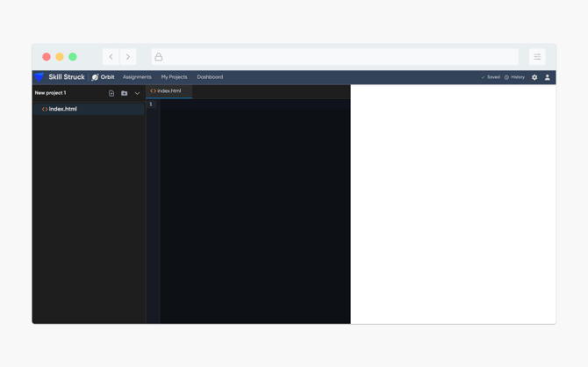The height and width of the screenshot is (367, 588).
Task: Click the green maximize window button
Action: pyautogui.click(x=73, y=57)
